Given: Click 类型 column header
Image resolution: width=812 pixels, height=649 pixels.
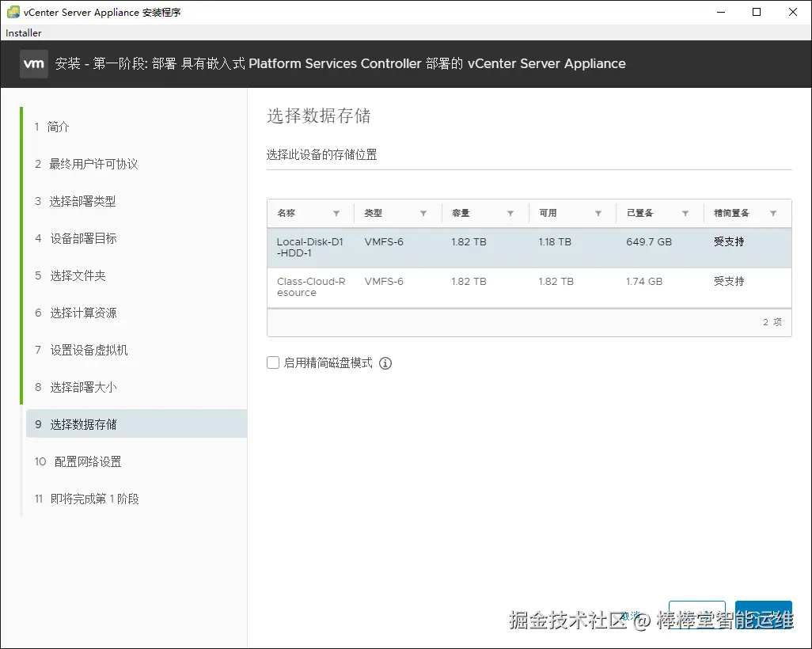Looking at the screenshot, I should point(373,214).
